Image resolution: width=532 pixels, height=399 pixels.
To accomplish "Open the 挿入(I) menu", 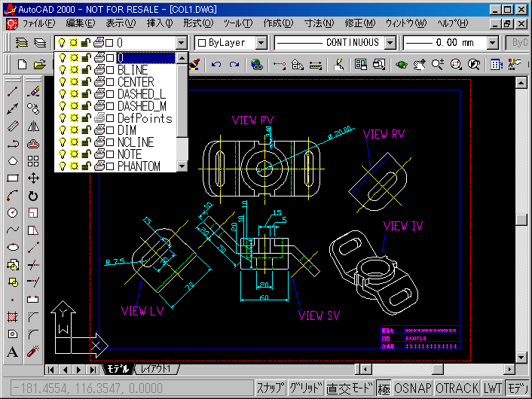I will point(160,23).
